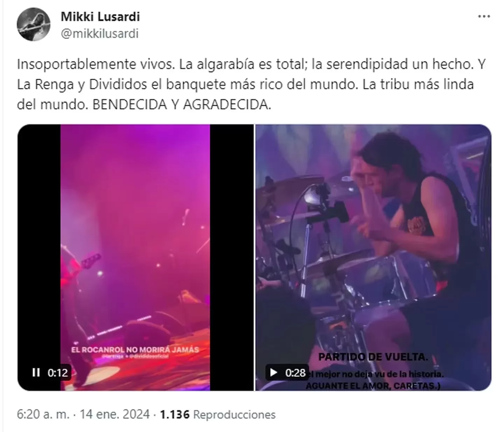
Task: Click the Mikki Lusardi display name
Action: point(100,16)
